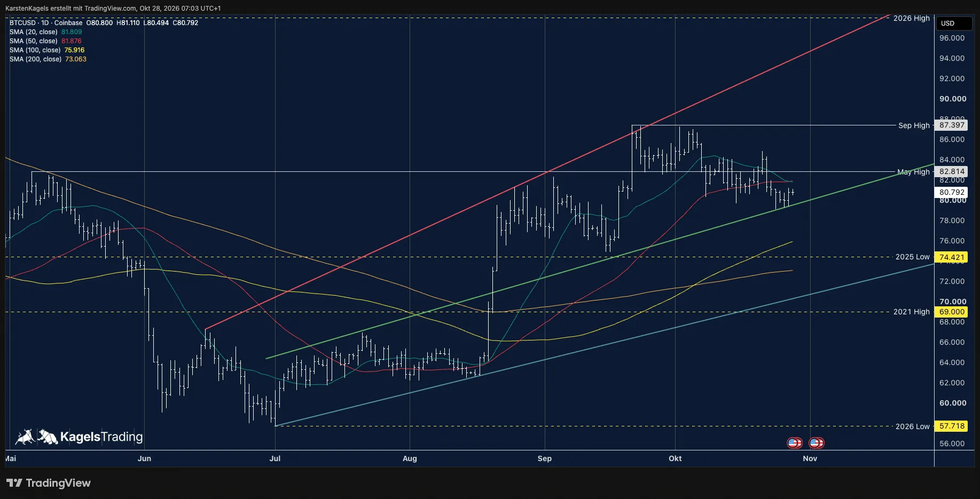980x499 pixels.
Task: Click the TradingView logo at bottom left
Action: click(x=49, y=483)
